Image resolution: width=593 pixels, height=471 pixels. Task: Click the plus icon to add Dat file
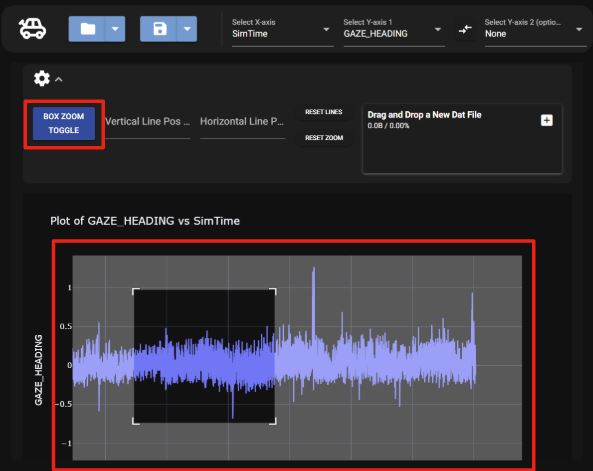click(x=546, y=120)
